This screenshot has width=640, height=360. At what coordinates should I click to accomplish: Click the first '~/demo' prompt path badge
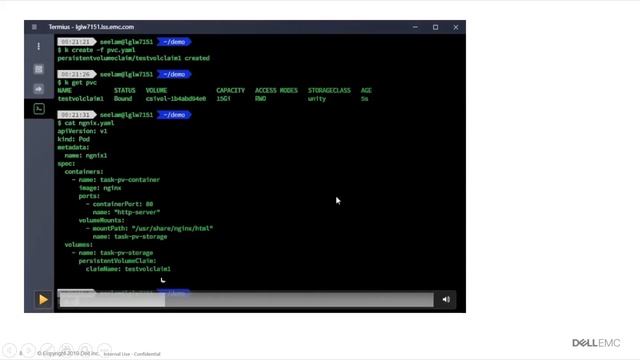point(174,42)
